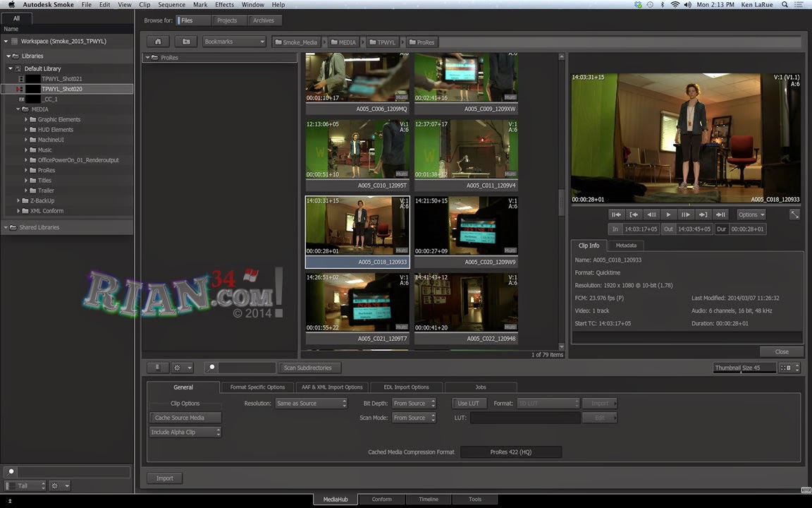This screenshot has width=812, height=508.
Task: Switch to EDL Import Options tab
Action: [406, 387]
